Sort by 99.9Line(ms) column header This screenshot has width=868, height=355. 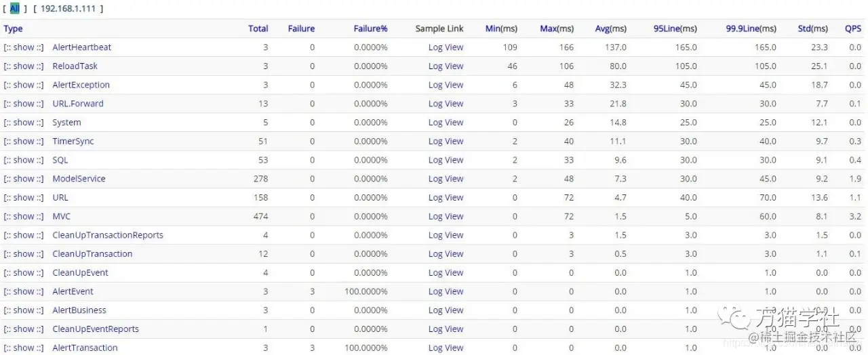click(x=751, y=28)
